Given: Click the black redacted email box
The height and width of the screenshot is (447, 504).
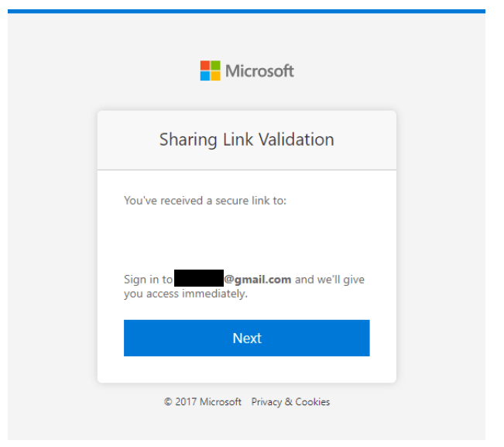Looking at the screenshot, I should pyautogui.click(x=199, y=278).
